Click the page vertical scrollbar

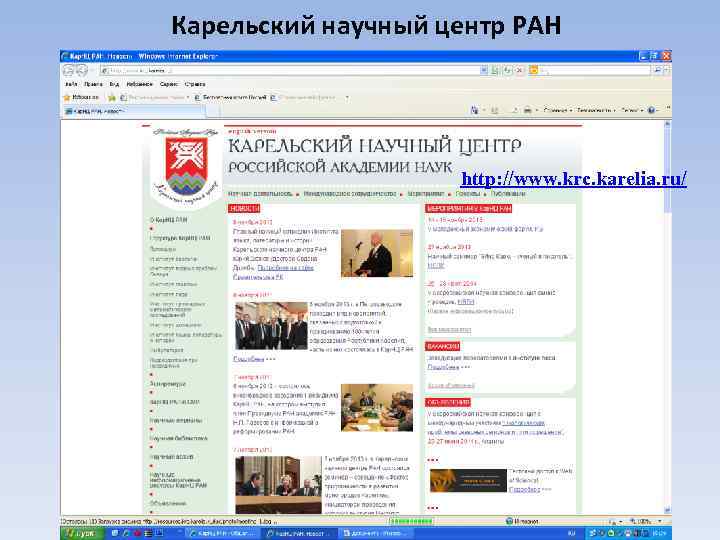[x=667, y=317]
